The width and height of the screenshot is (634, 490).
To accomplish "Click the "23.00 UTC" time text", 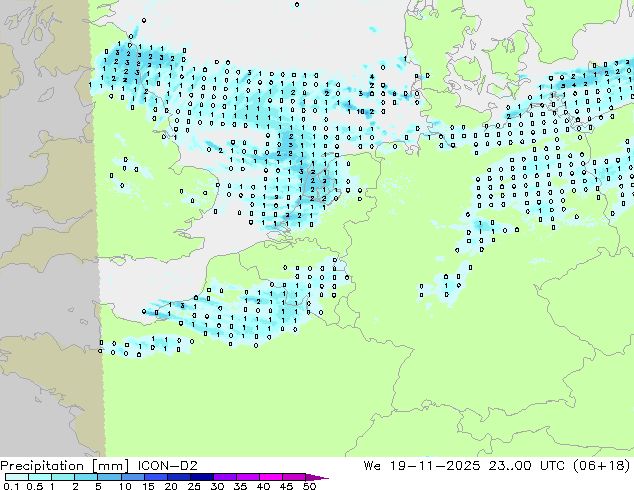I will [x=526, y=466].
